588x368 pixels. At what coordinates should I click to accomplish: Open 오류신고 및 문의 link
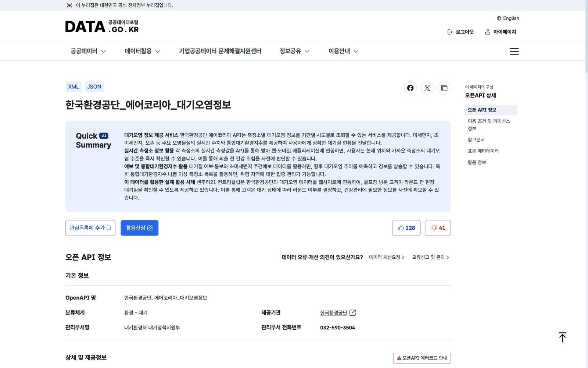coord(430,257)
